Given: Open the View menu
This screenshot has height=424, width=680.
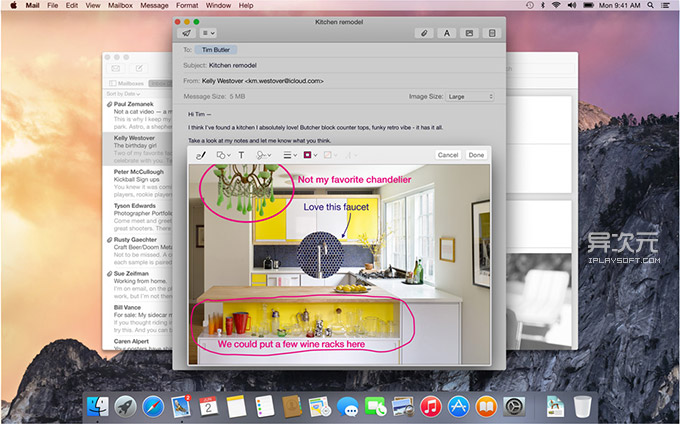Looking at the screenshot, I should (x=93, y=5).
